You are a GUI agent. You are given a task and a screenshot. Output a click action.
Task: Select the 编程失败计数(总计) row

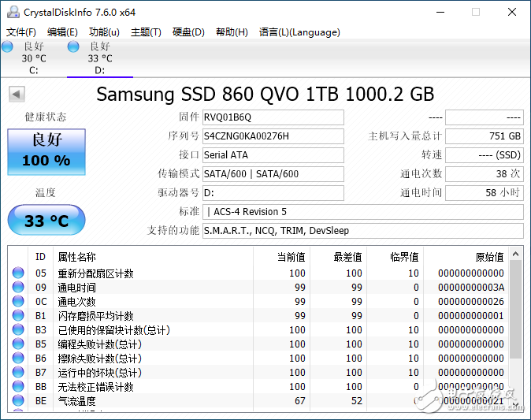pyautogui.click(x=258, y=344)
